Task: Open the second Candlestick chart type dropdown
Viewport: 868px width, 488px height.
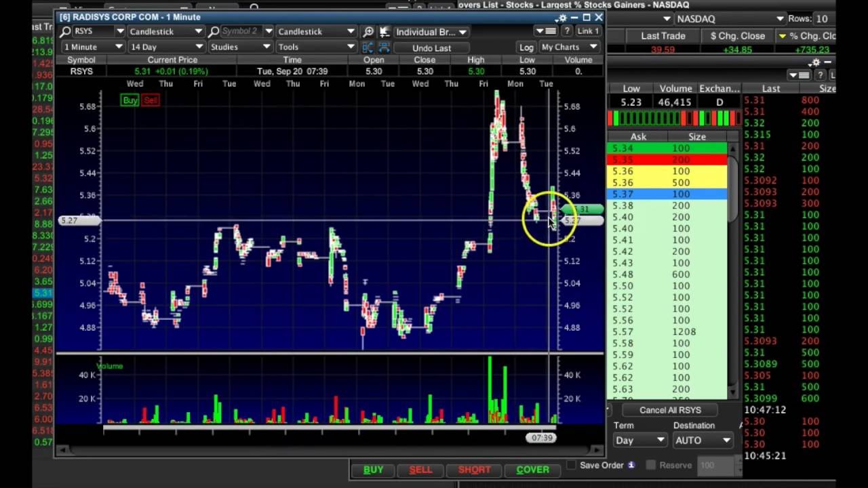Action: click(316, 31)
